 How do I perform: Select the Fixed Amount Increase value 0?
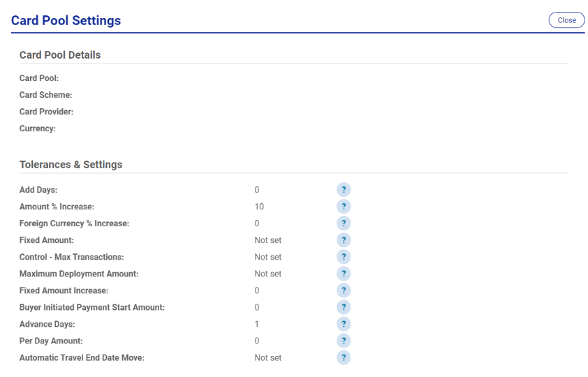click(x=257, y=290)
